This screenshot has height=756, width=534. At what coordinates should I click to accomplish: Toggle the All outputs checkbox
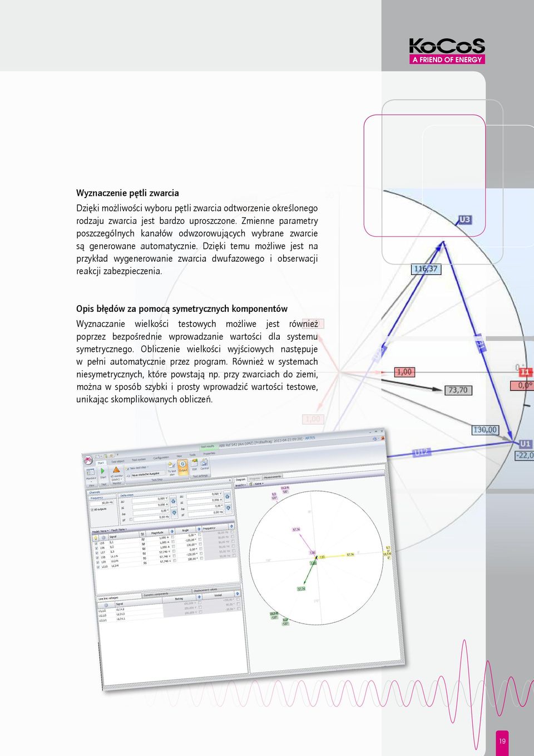(x=92, y=509)
